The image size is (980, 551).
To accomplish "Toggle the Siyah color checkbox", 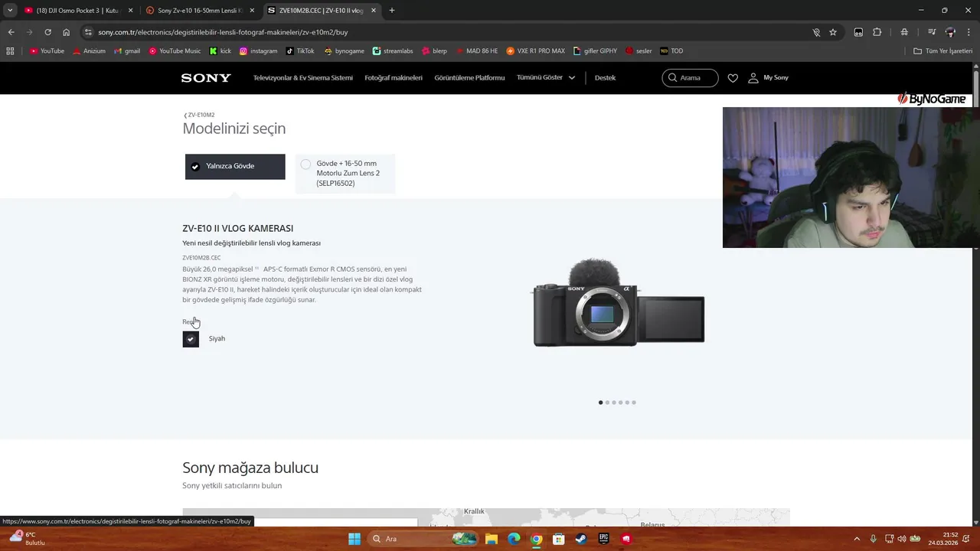I will click(191, 338).
